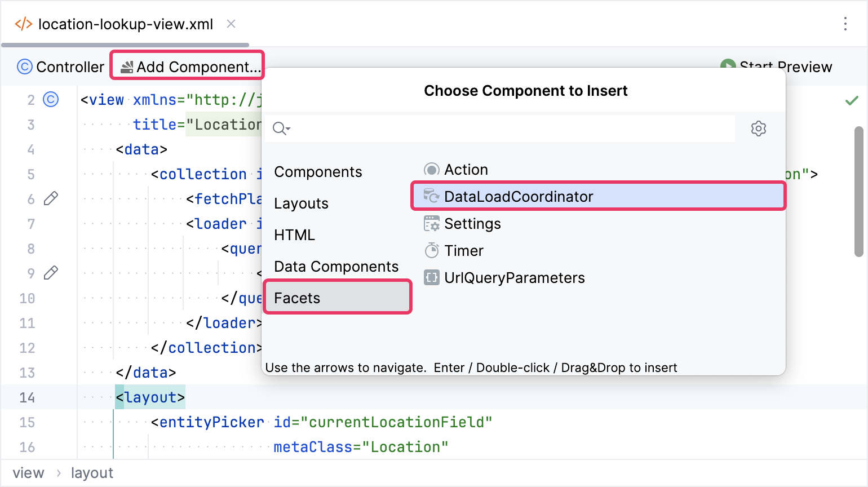
Task: Open the editor kebab menu at top right
Action: [x=845, y=24]
